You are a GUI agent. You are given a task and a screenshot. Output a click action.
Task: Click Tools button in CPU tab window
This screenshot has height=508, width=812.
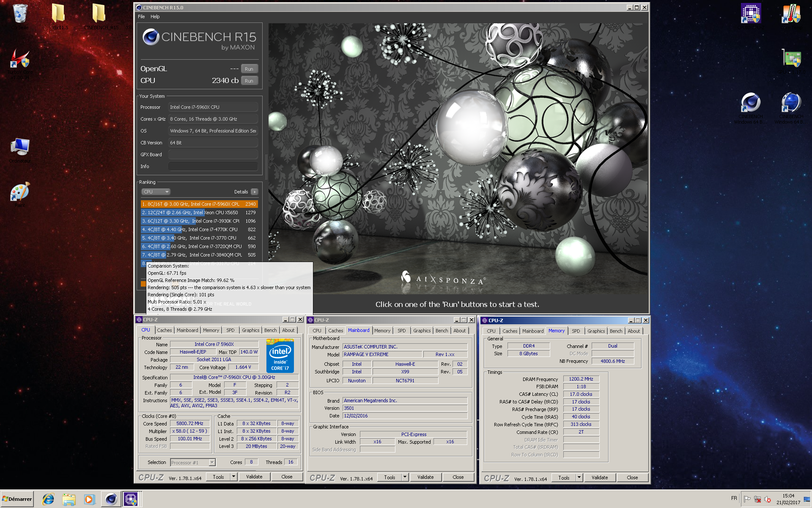pos(218,477)
